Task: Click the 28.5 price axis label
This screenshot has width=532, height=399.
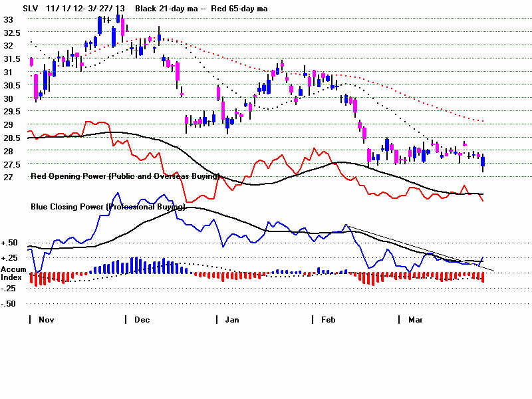Action: [12, 138]
